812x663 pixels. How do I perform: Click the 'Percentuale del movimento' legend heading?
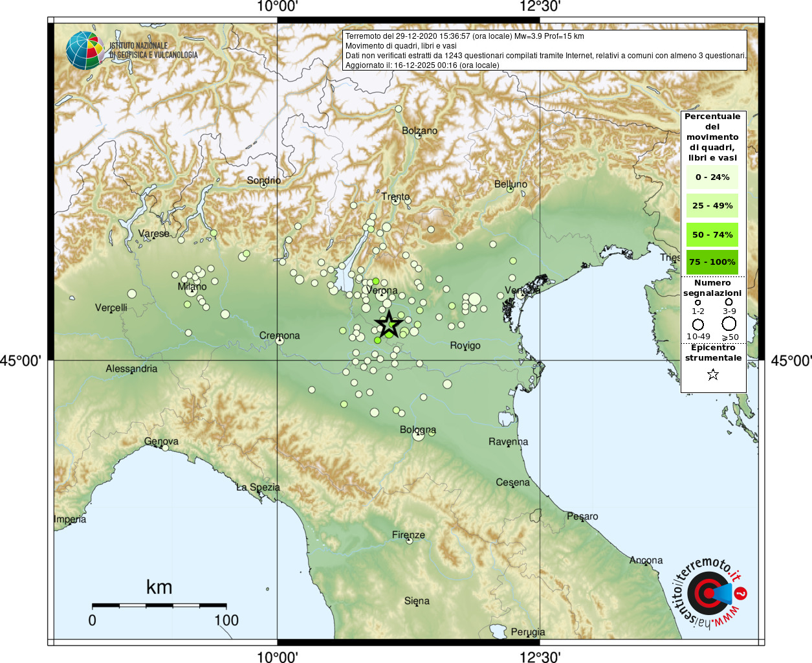[x=712, y=137]
